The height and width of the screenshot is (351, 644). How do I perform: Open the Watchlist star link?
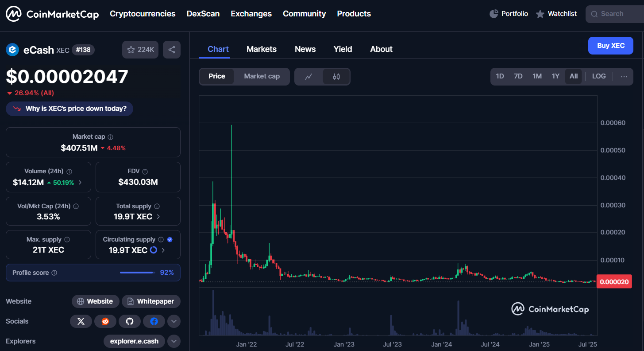[x=556, y=14]
